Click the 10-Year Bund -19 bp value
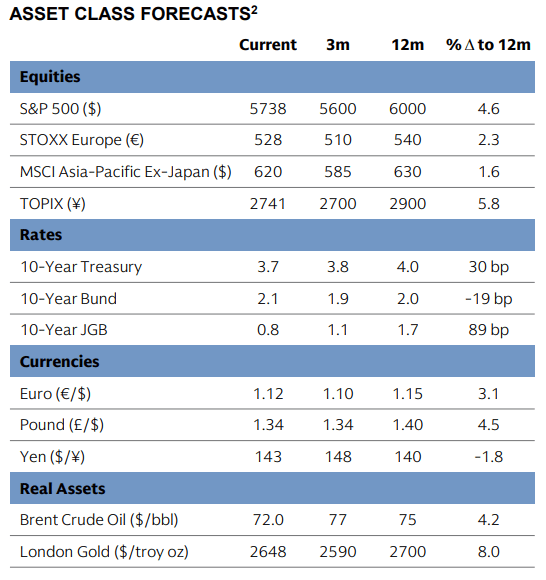Viewport: 546px width, 580px height. (489, 299)
